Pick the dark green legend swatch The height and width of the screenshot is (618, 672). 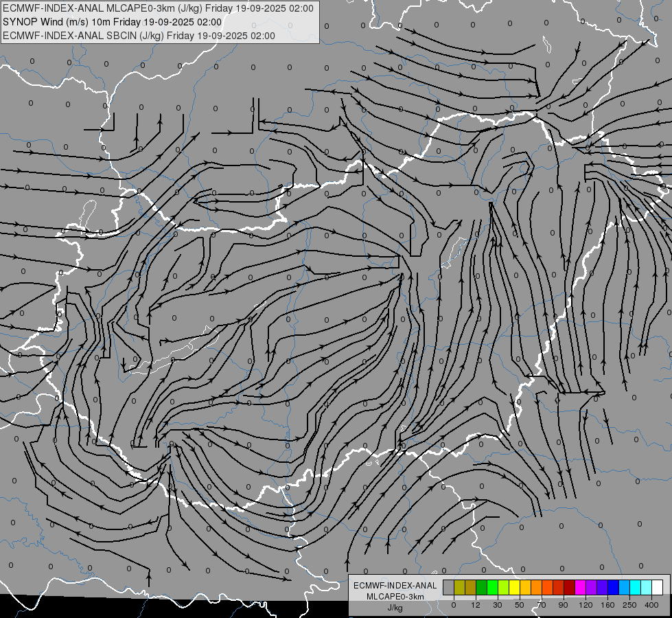pyautogui.click(x=482, y=587)
